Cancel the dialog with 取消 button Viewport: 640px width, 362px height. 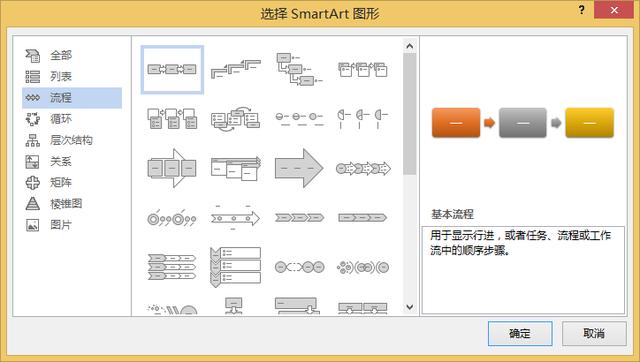[594, 333]
